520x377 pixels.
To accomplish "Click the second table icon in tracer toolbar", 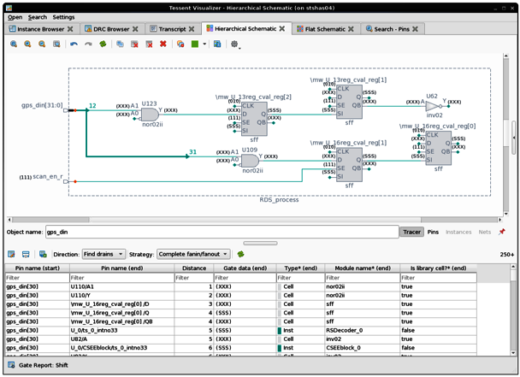I will [26, 254].
